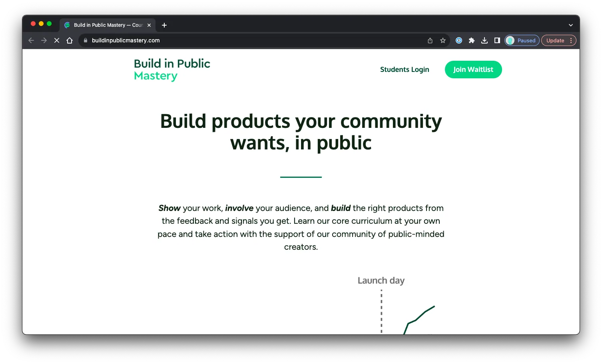Go back with the browser back arrow
The width and height of the screenshot is (602, 364).
click(31, 40)
